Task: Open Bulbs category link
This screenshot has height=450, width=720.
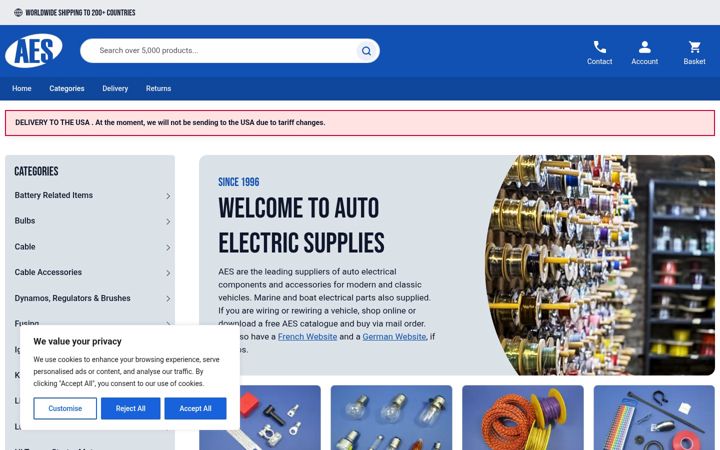Action: click(25, 221)
